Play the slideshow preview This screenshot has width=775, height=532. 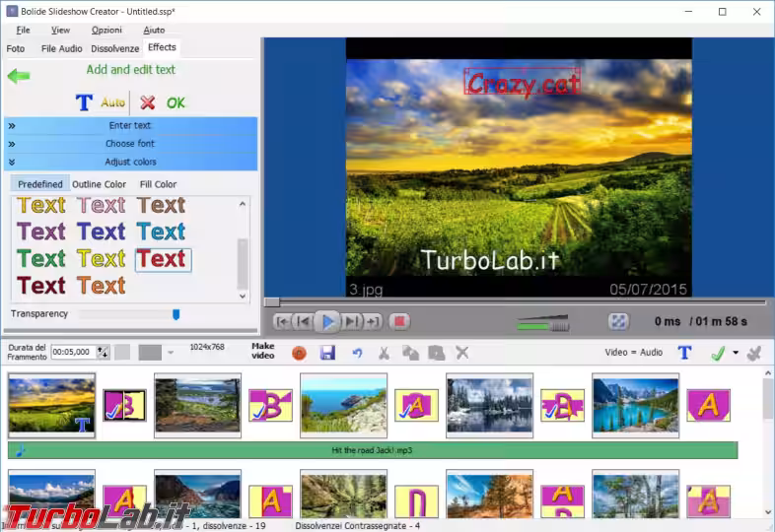(x=327, y=322)
